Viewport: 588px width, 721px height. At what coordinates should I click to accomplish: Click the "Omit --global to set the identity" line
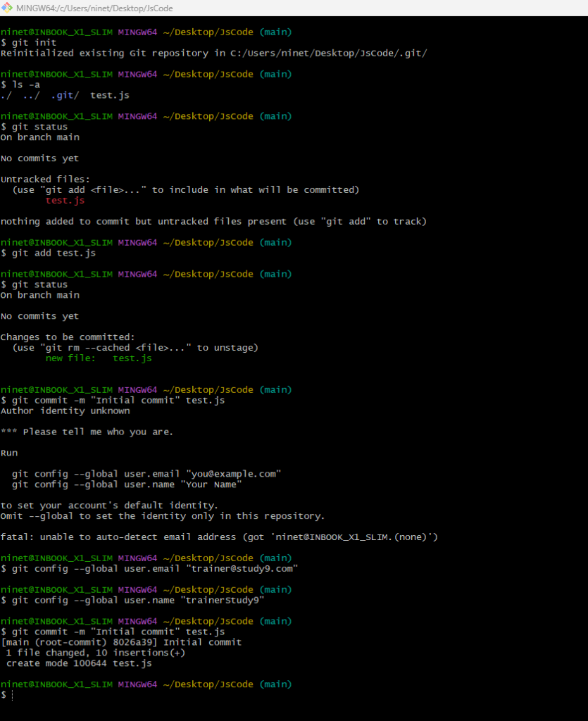tap(163, 516)
